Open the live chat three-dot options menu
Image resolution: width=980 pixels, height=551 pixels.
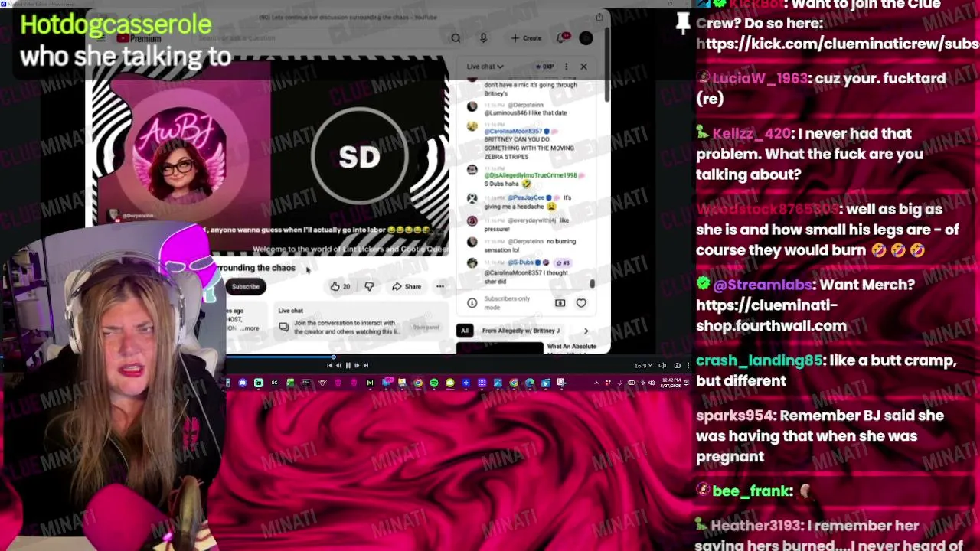[567, 67]
